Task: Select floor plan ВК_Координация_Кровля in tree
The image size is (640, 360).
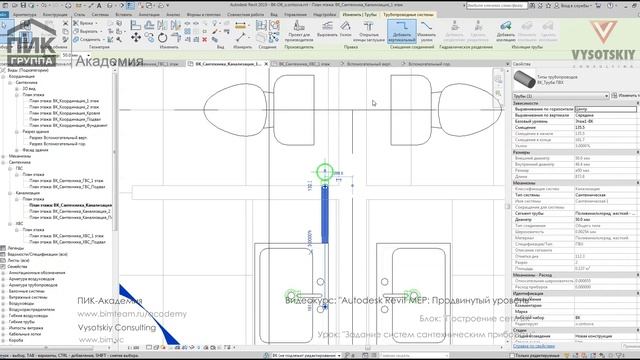Action: pos(65,113)
